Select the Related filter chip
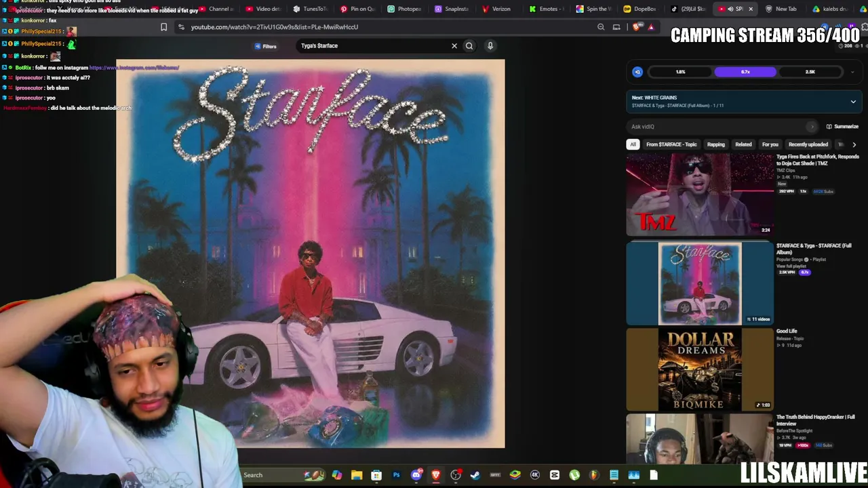 coord(743,144)
